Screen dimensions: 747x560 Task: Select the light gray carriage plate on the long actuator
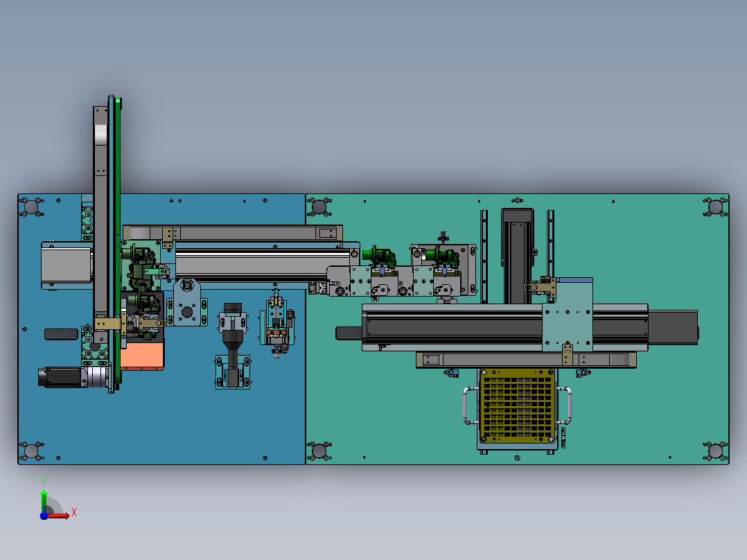(568, 320)
